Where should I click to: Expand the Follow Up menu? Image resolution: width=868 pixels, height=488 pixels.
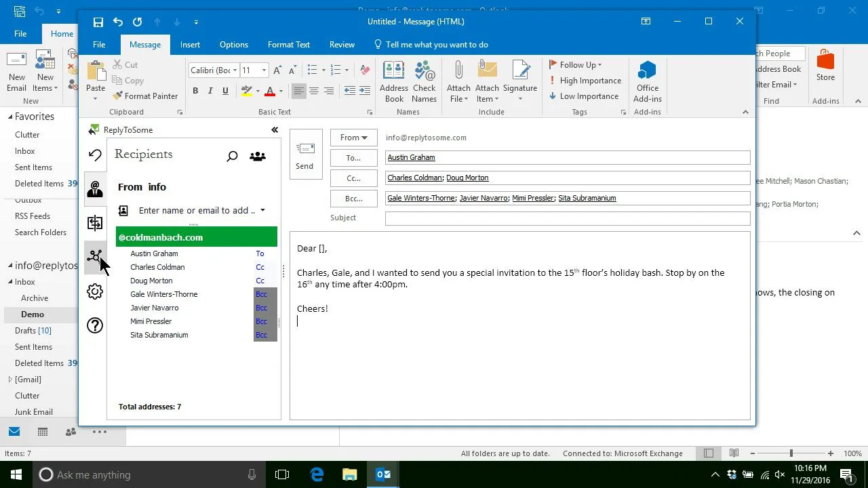tap(576, 65)
